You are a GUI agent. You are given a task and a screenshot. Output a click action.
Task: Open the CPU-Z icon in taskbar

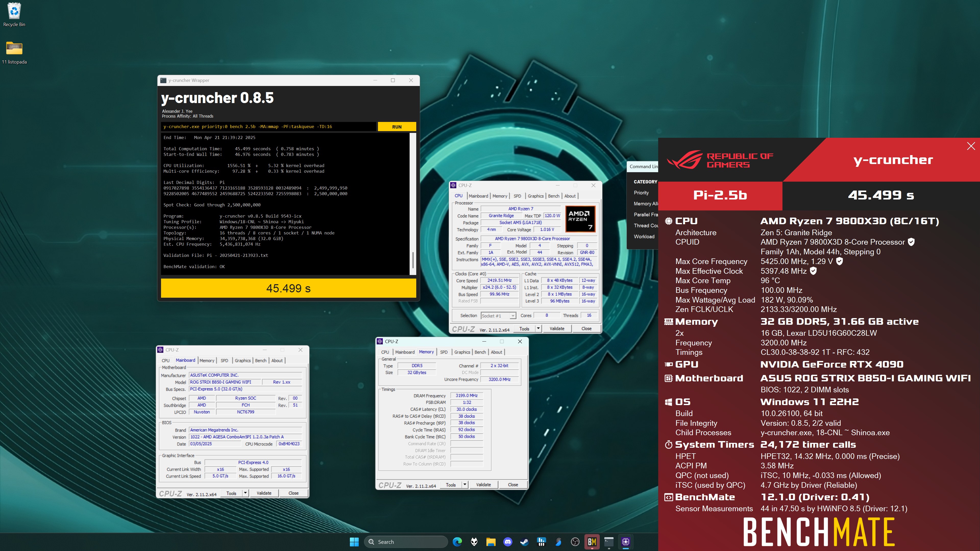[x=626, y=542]
